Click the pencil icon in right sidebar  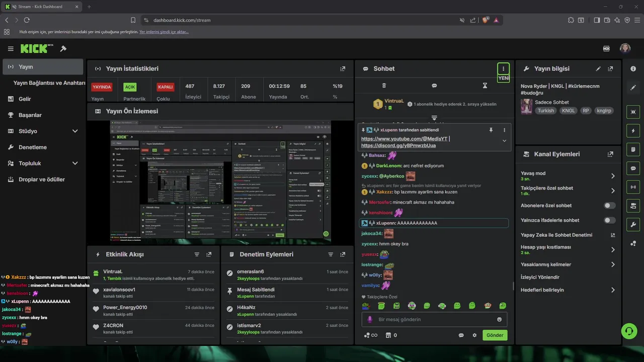633,87
